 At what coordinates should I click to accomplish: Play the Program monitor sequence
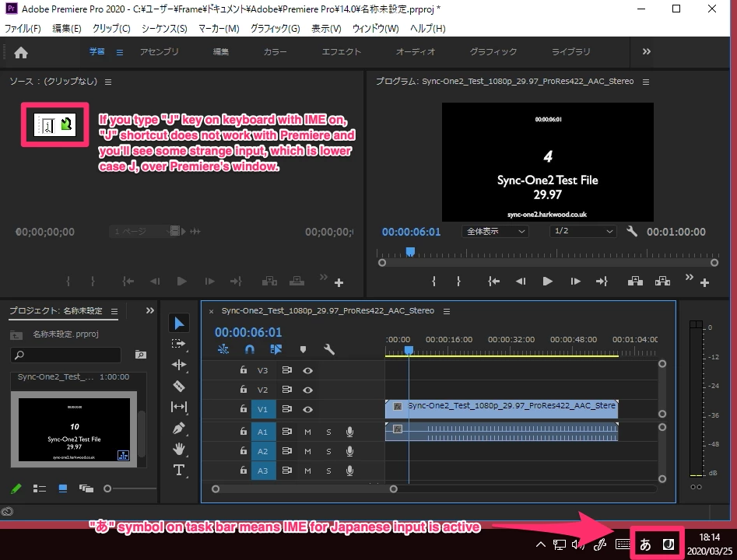(x=548, y=281)
